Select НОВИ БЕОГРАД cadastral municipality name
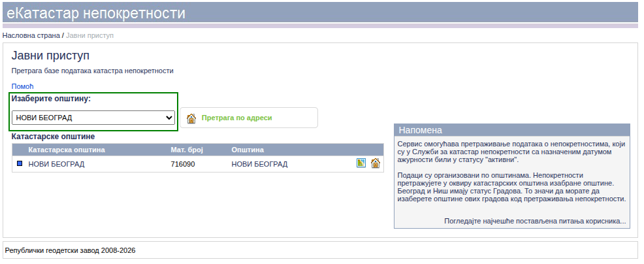 click(56, 164)
